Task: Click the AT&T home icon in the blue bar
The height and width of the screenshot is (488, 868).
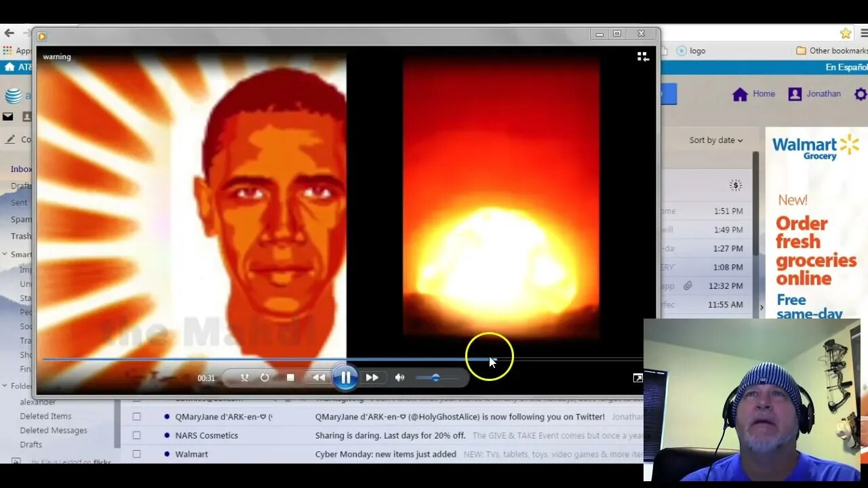Action: click(x=9, y=67)
